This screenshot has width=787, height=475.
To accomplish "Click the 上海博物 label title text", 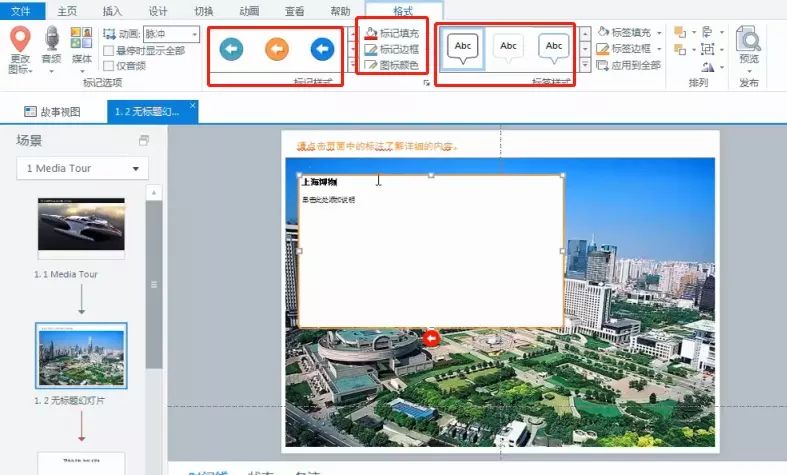I will [x=319, y=182].
